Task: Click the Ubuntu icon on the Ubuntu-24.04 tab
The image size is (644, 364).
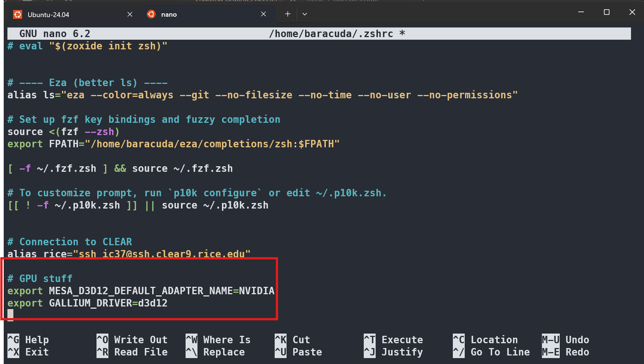Action: coord(17,14)
